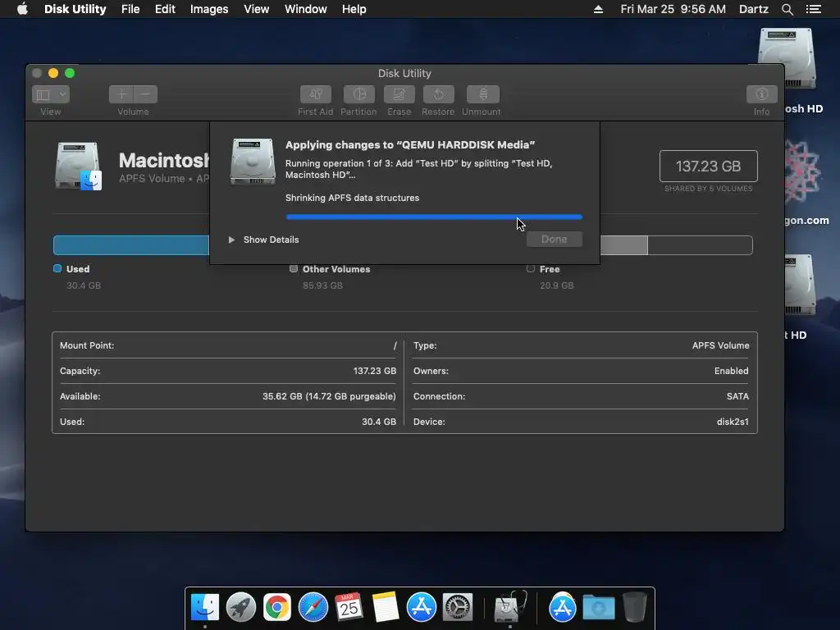Unmount the volume via toolbar icon
840x630 pixels.
482,95
